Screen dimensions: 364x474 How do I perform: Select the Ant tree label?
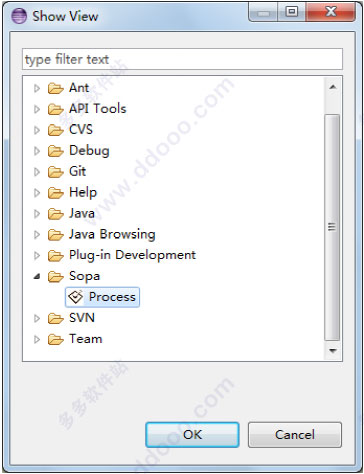(79, 88)
